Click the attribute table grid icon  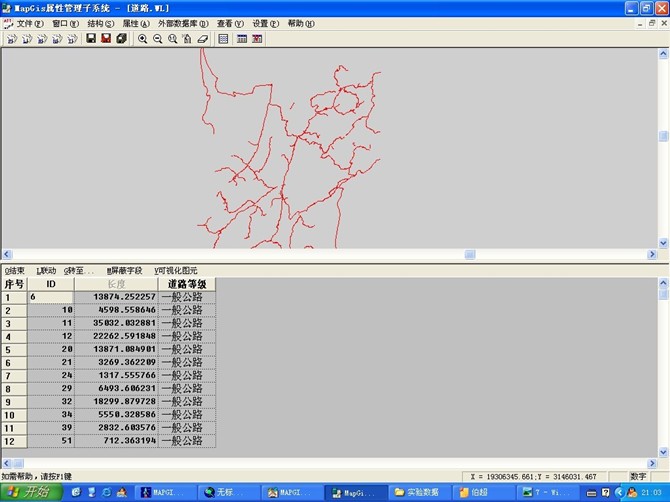tap(224, 39)
